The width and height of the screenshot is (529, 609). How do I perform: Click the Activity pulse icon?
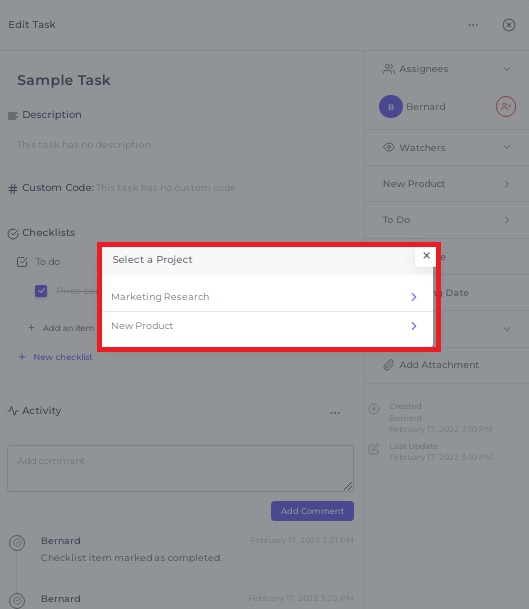(x=13, y=411)
